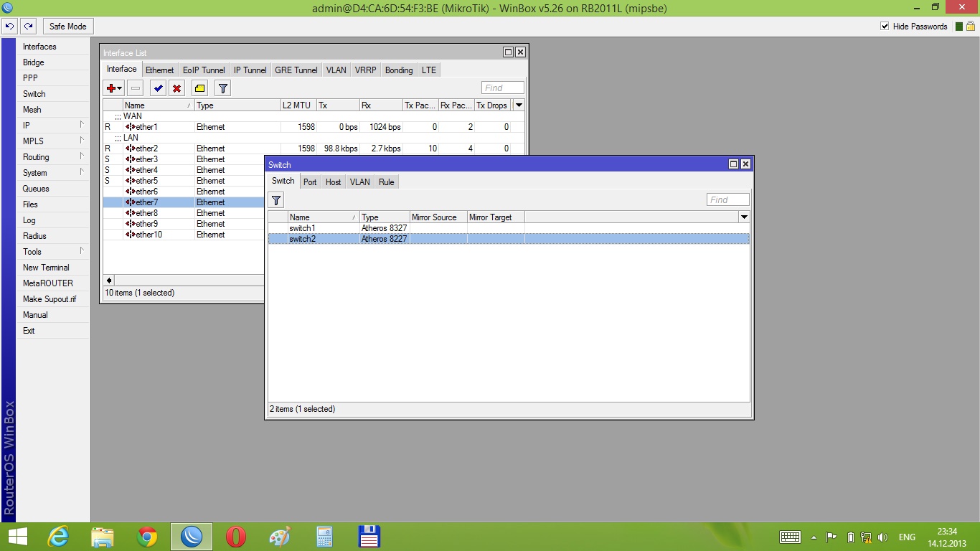Open the Interface List column selector dropdown
The width and height of the screenshot is (980, 551).
(x=519, y=105)
